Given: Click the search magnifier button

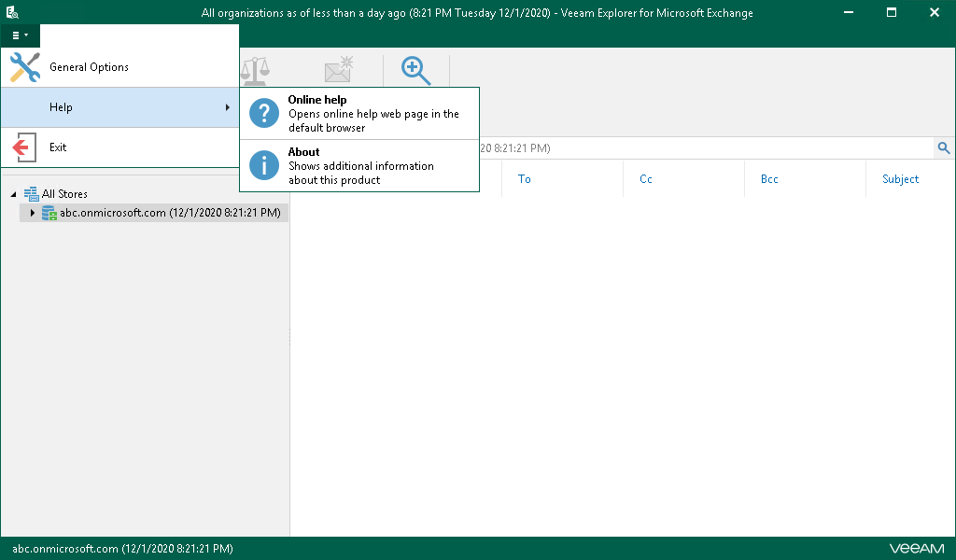Looking at the screenshot, I should [944, 148].
